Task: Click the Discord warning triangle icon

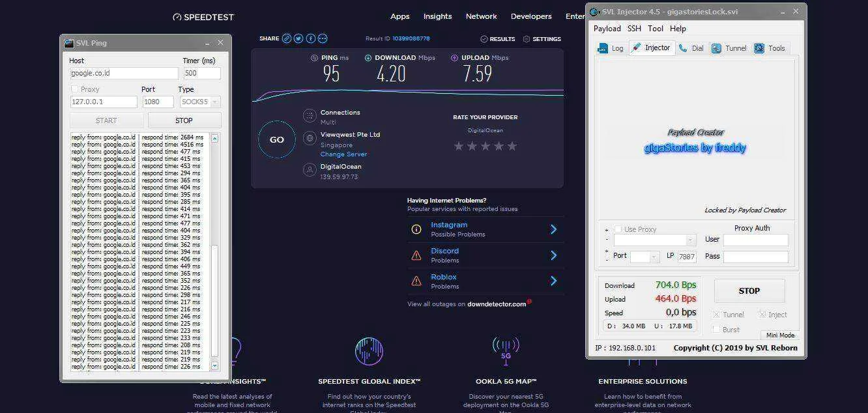Action: (x=416, y=255)
